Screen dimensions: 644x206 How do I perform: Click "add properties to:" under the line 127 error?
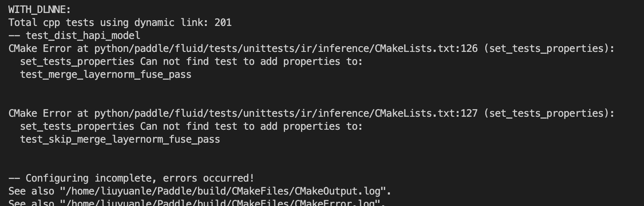(x=311, y=126)
